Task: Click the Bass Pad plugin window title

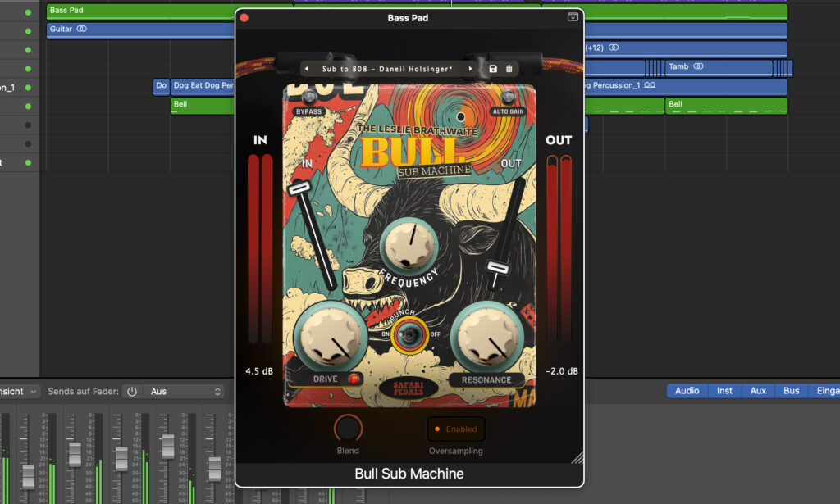Action: (408, 18)
